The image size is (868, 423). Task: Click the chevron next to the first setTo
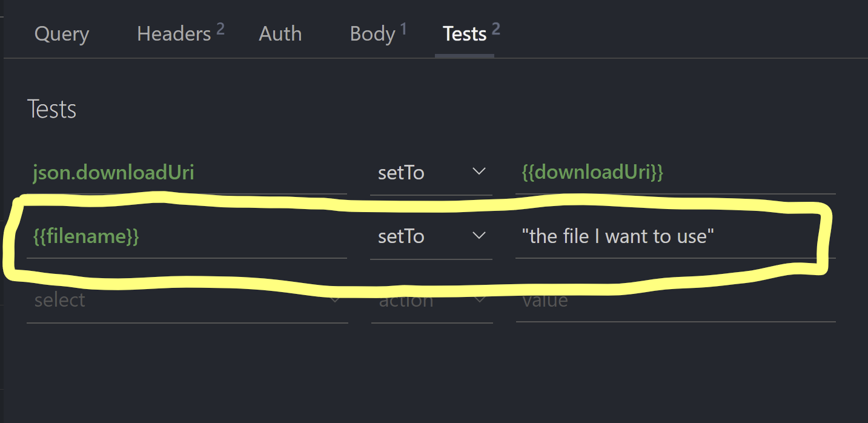(479, 172)
